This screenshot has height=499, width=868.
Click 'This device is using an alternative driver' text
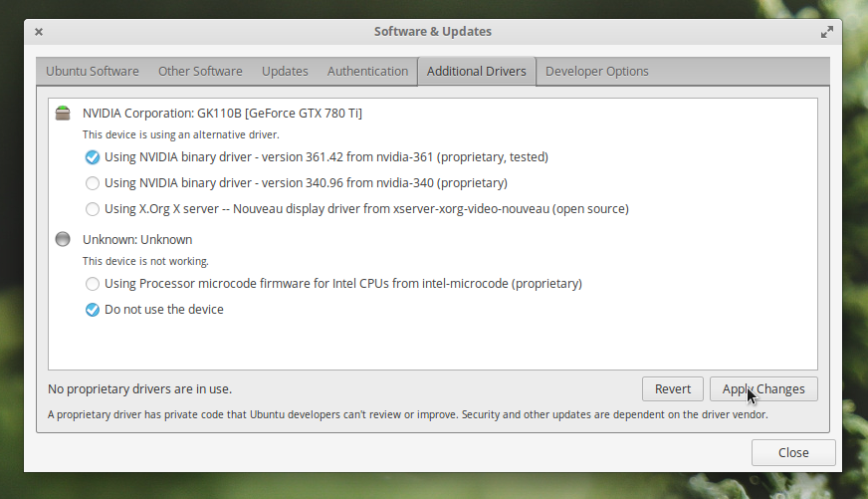(x=180, y=134)
